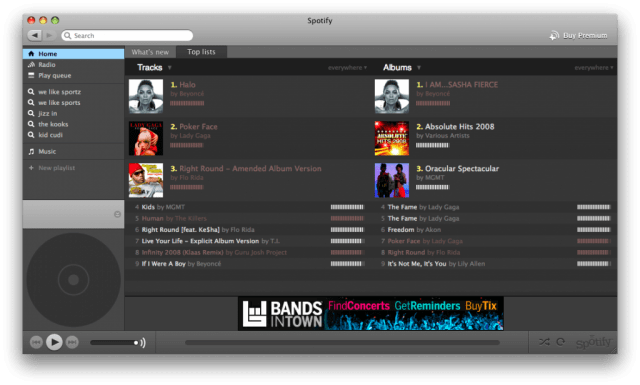
Task: Expand the Albums dropdown arrow
Action: 419,68
